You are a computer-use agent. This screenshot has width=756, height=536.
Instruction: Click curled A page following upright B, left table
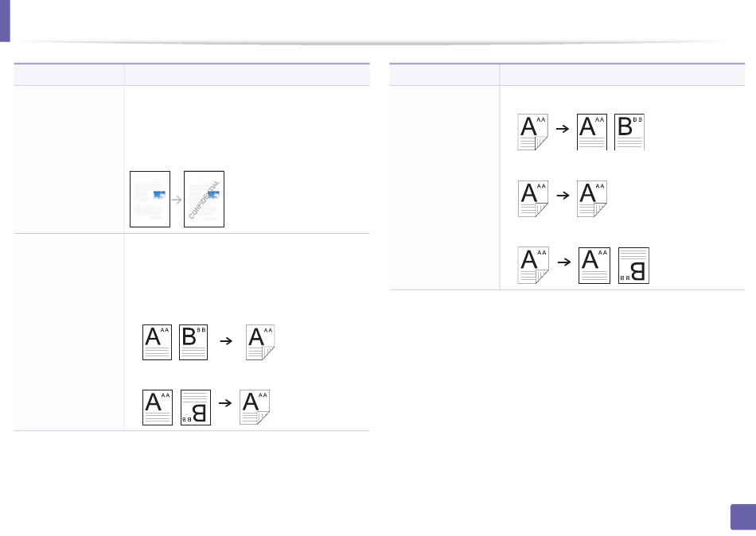click(260, 342)
